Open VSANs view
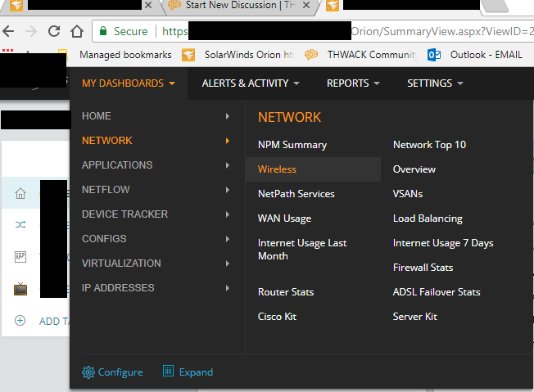 408,194
